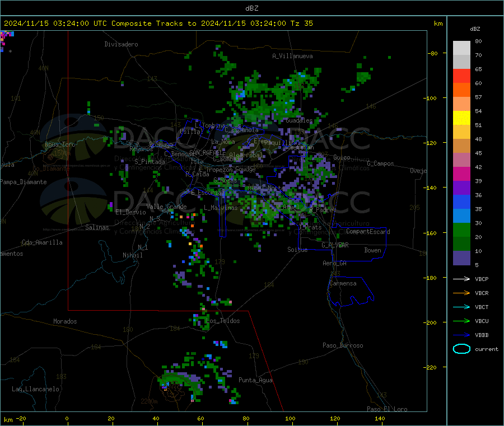
Task: Click the green VBCU arrow legend icon
Action: point(461,321)
